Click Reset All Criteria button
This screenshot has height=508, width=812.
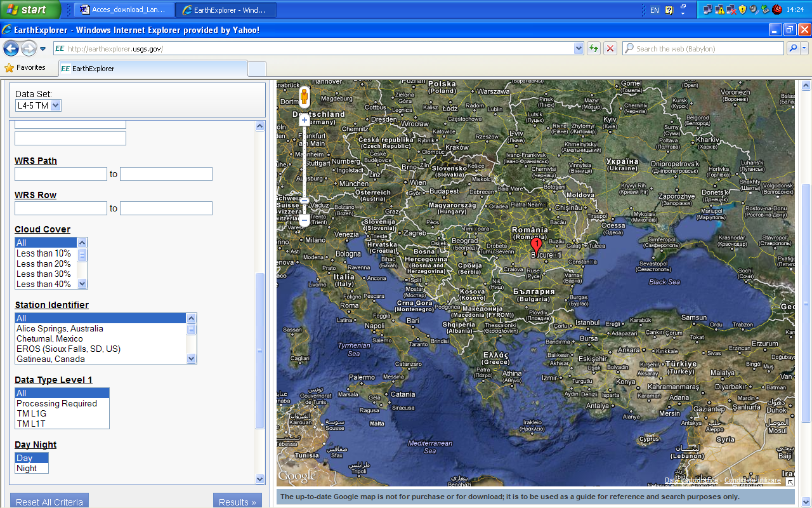coord(49,502)
